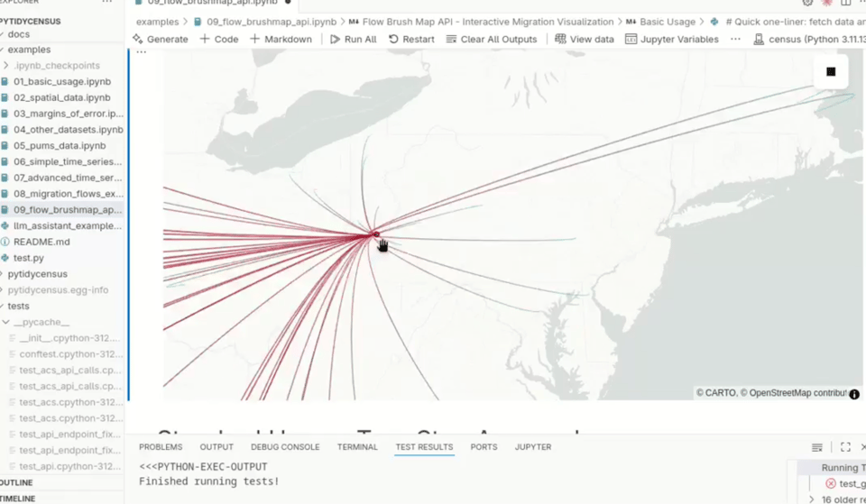
Task: Open notebook toolbar overflow menu (three dots)
Action: (735, 39)
